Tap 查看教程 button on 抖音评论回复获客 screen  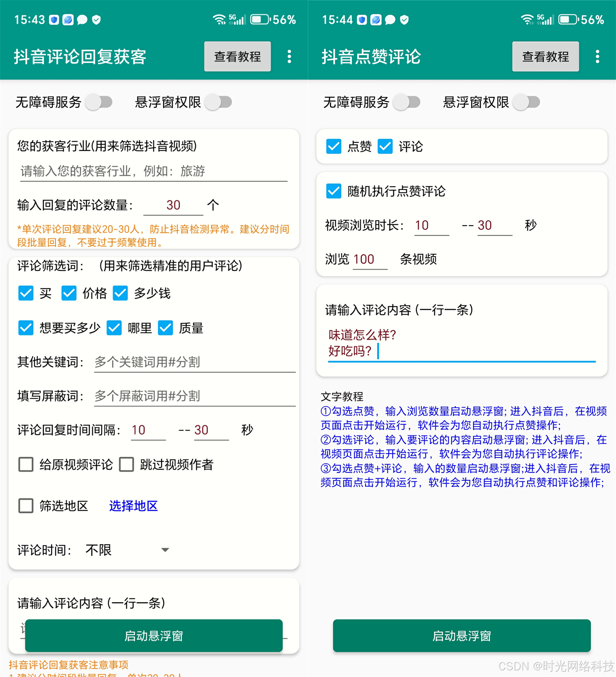point(237,56)
